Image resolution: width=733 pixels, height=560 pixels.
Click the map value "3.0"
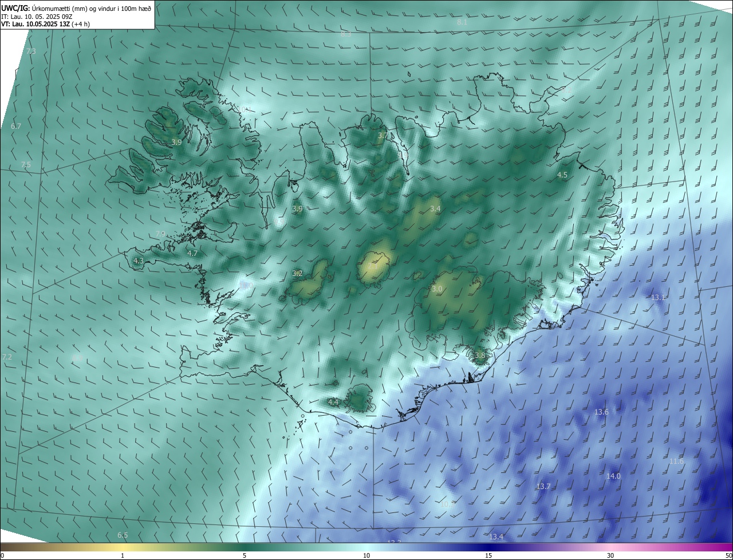point(437,289)
